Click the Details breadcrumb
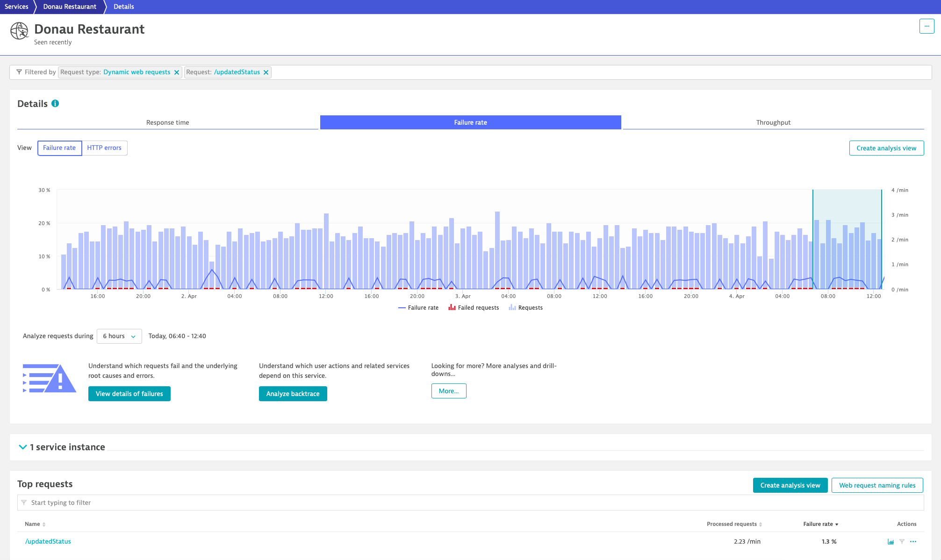Screen dimensions: 941x560 pyautogui.click(x=124, y=7)
